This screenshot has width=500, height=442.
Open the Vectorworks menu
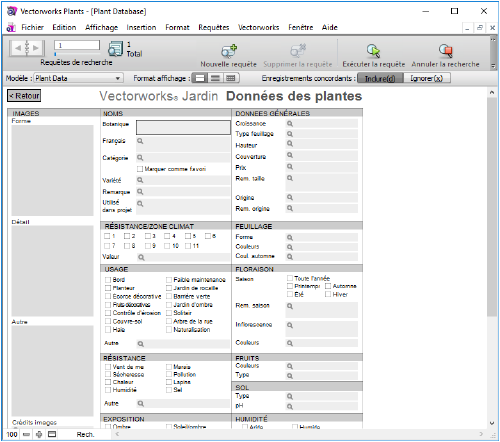(258, 27)
